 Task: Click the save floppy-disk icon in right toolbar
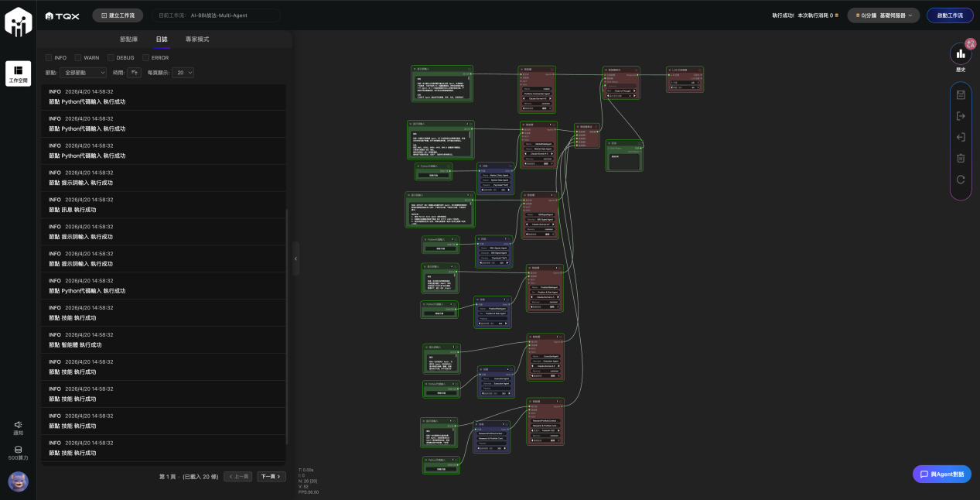point(961,95)
